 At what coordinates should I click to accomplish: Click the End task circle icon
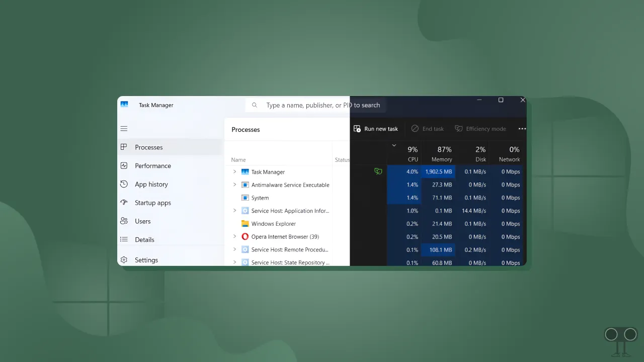coord(415,129)
